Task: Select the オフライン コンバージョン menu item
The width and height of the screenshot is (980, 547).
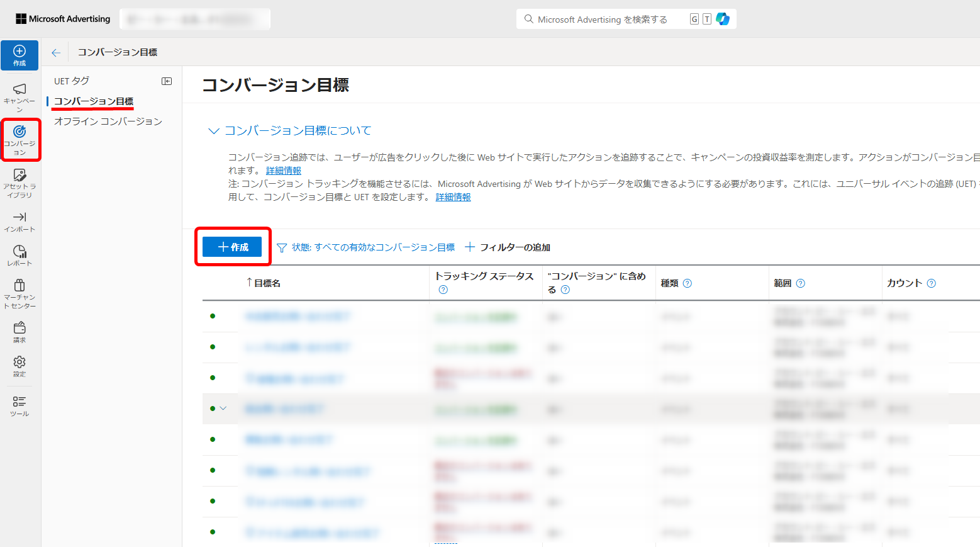Action: pos(108,121)
